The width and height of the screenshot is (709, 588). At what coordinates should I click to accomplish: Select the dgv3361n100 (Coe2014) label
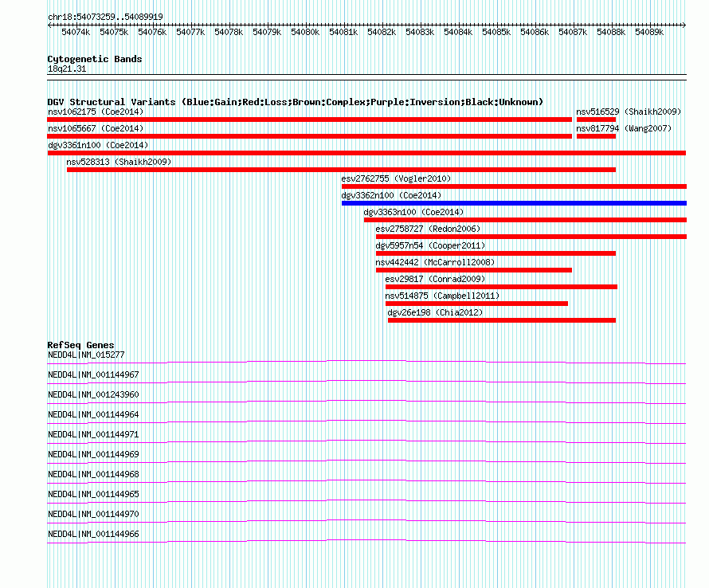click(x=98, y=145)
